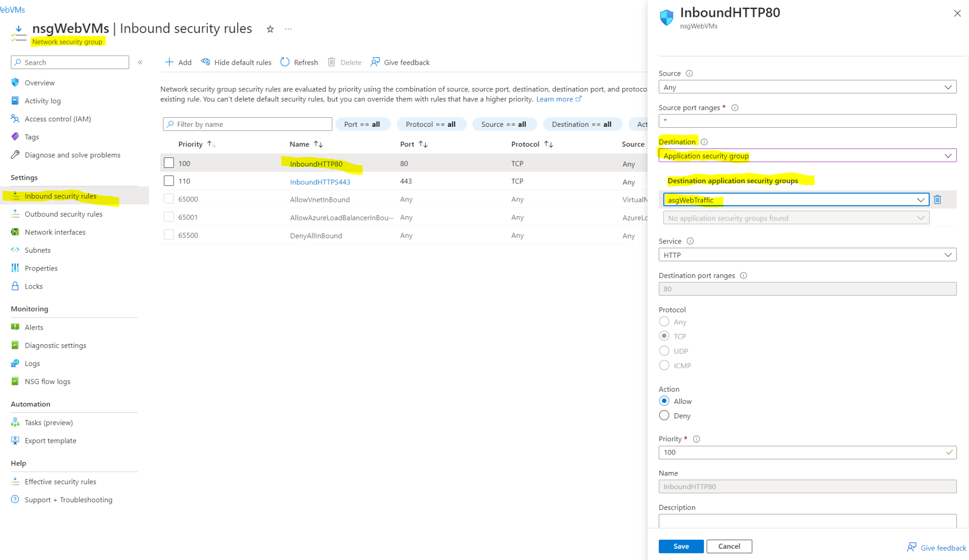Click the trash icon beside asgWebTraffic
Viewport: 969px width, 560px height.
(938, 199)
